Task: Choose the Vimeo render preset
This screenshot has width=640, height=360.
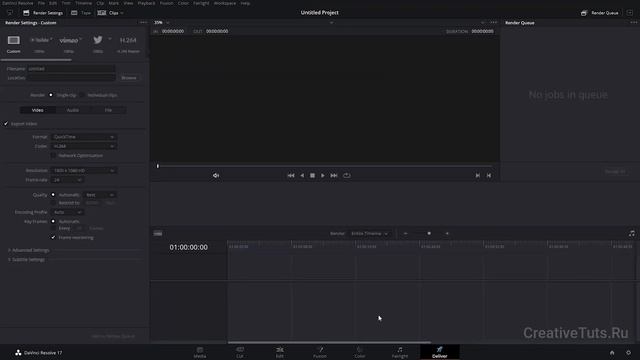Action: coord(69,40)
